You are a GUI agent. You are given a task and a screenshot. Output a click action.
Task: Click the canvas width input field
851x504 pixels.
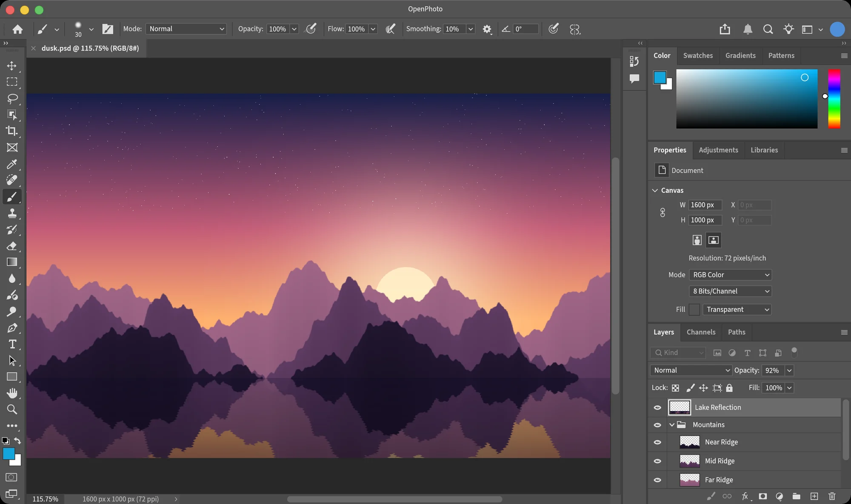click(x=705, y=205)
